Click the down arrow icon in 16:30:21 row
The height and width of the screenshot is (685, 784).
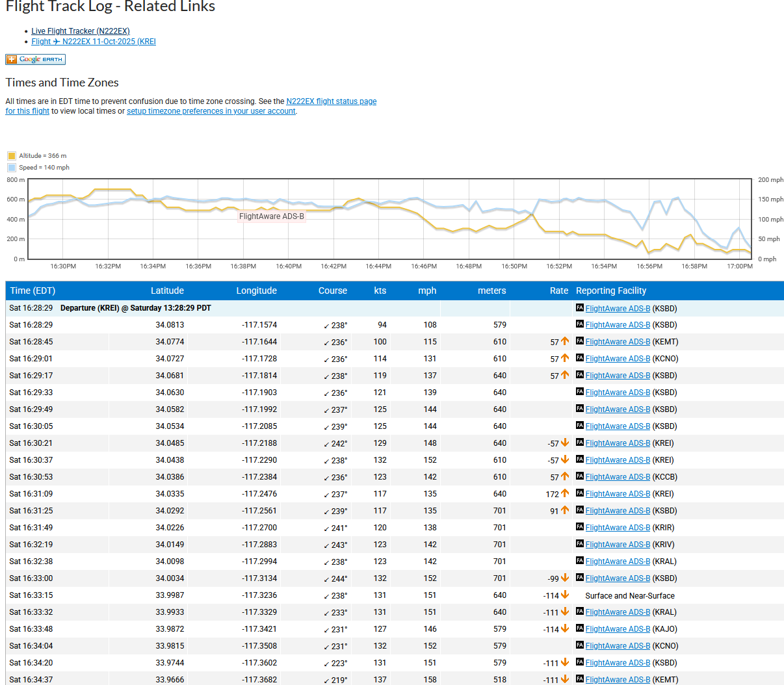565,443
